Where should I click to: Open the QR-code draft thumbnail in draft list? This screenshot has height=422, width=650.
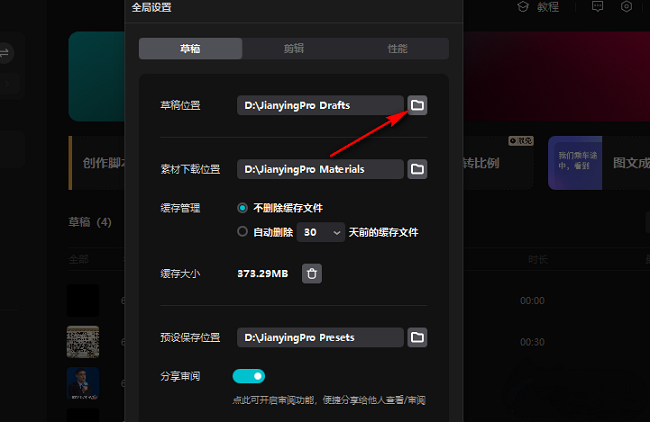[x=83, y=342]
